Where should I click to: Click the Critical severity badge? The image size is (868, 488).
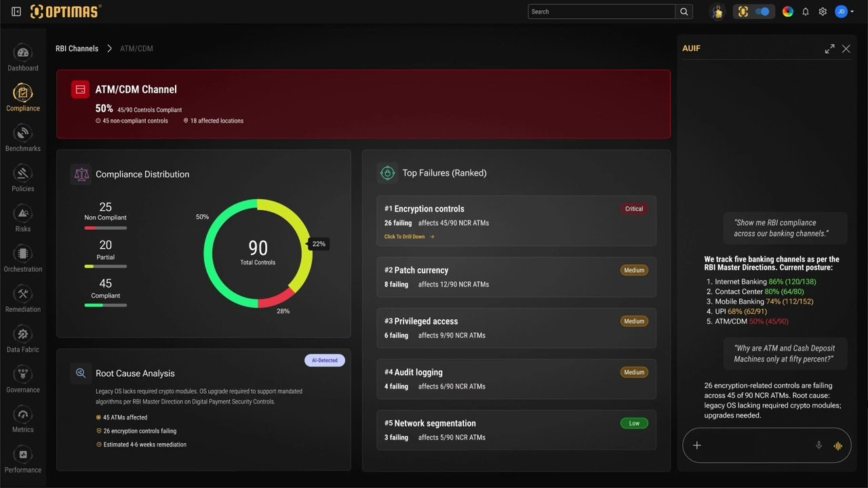coord(634,209)
